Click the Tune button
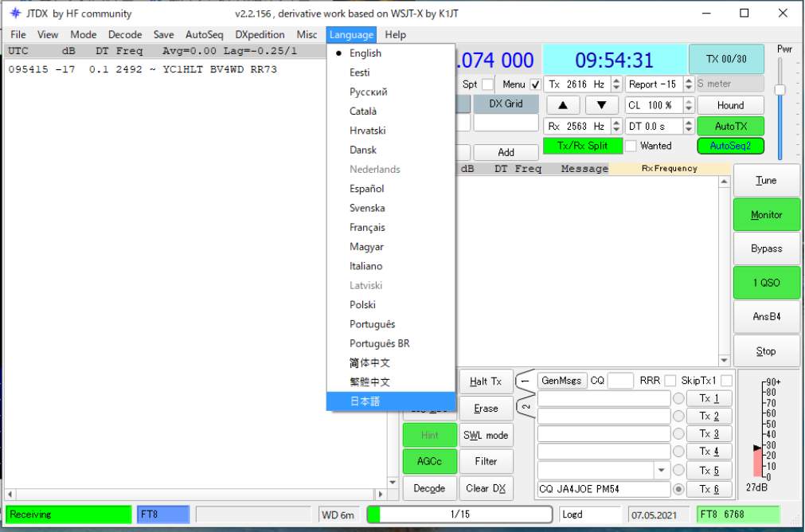 [x=767, y=180]
